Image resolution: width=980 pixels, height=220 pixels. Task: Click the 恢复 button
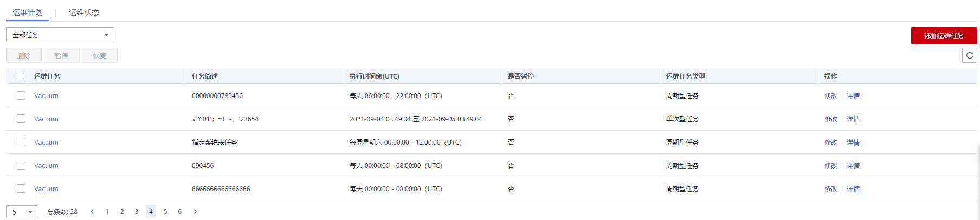(100, 55)
